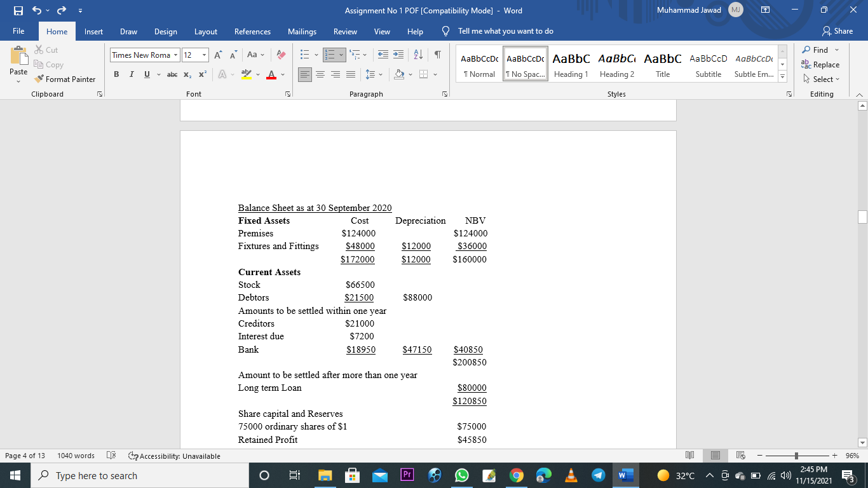Open Replace in the Editing group
Viewport: 868px width, 488px height.
(x=821, y=64)
